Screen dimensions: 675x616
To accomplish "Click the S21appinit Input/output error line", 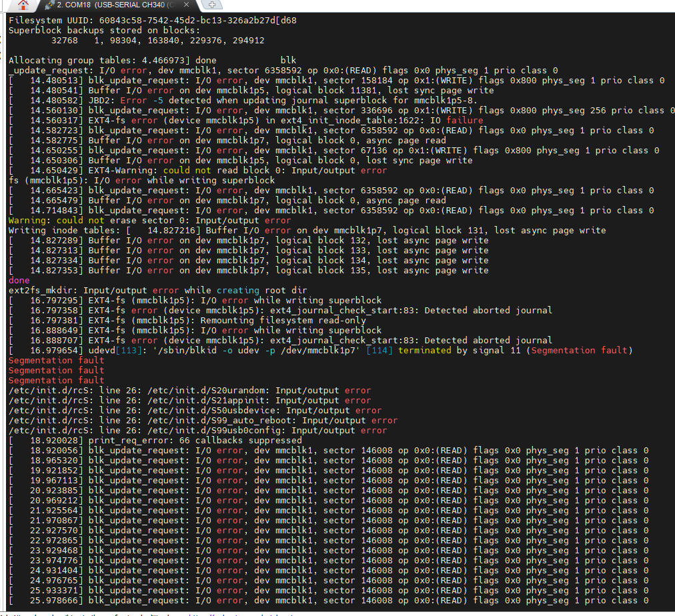I will tap(189, 401).
